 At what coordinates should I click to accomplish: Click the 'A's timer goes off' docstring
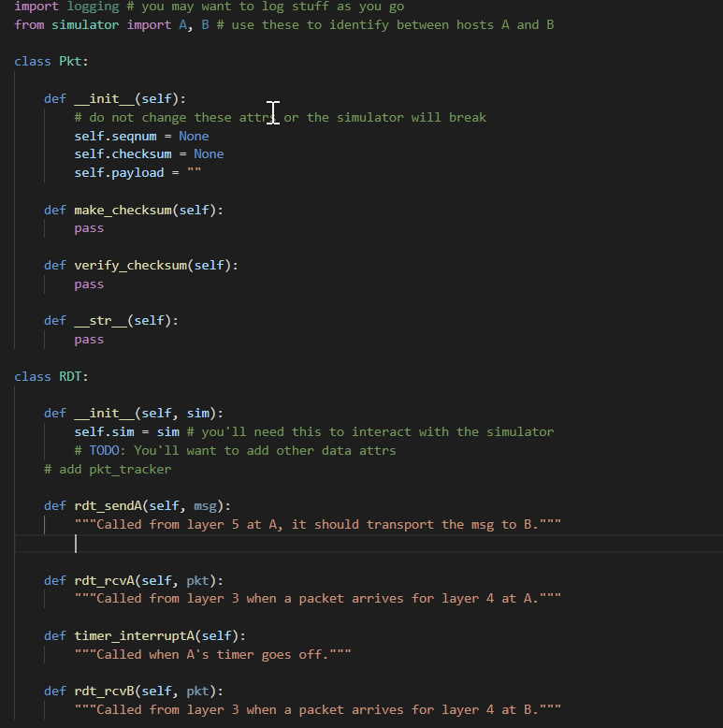(213, 655)
